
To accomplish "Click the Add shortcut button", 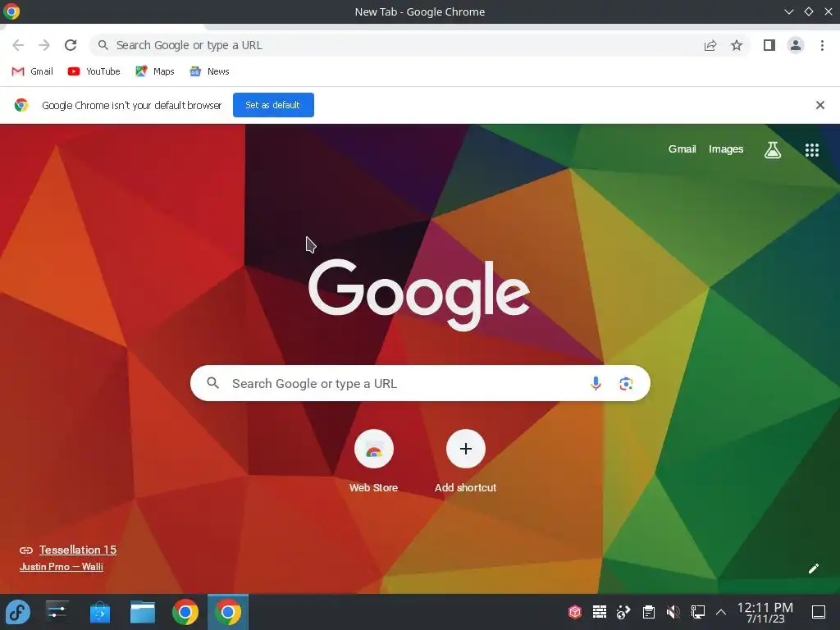I will tap(466, 461).
